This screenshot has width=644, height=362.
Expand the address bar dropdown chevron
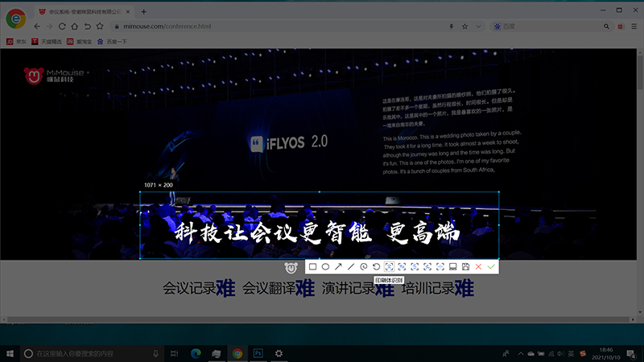click(x=478, y=27)
